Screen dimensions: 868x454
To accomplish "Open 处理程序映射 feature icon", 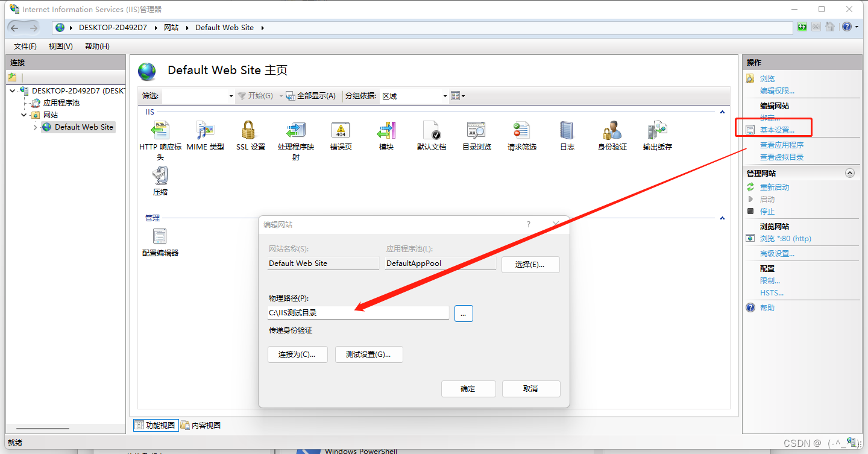I will [296, 130].
